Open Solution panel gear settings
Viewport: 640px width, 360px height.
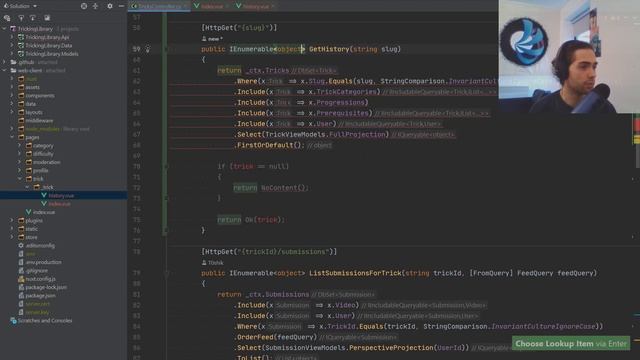[110, 6]
